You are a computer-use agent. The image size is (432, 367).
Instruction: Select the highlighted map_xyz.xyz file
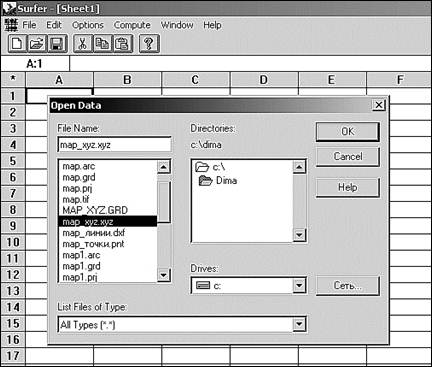coord(107,222)
